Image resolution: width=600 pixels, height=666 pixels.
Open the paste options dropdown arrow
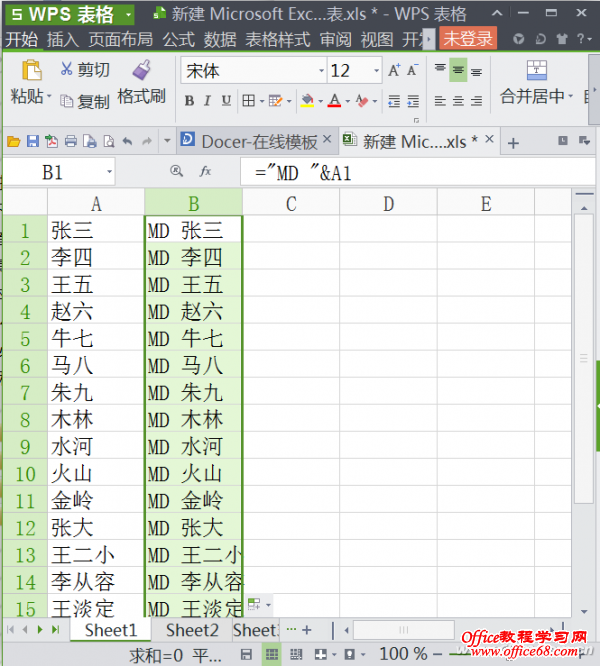coord(49,96)
